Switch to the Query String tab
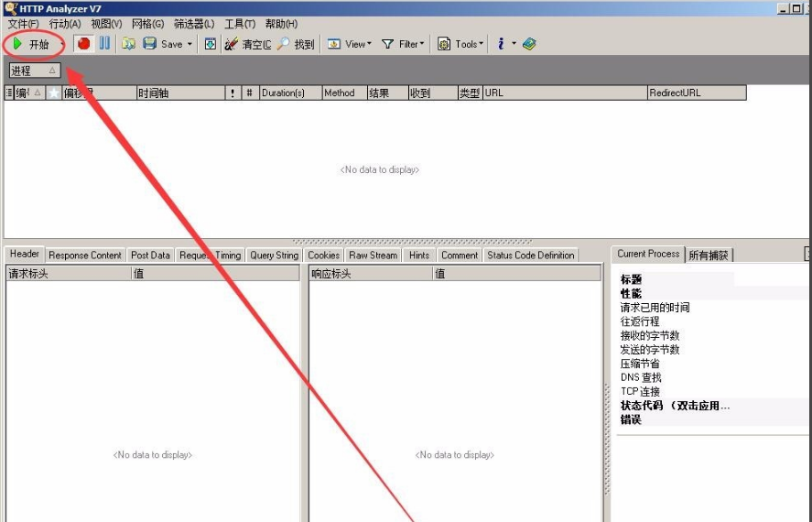Image resolution: width=812 pixels, height=522 pixels. pos(274,256)
